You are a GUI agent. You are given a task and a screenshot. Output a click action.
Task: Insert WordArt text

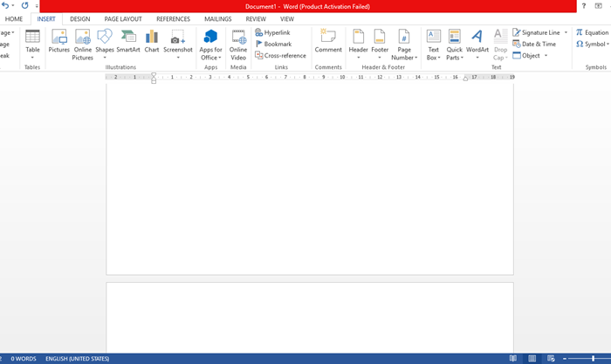[x=477, y=45]
